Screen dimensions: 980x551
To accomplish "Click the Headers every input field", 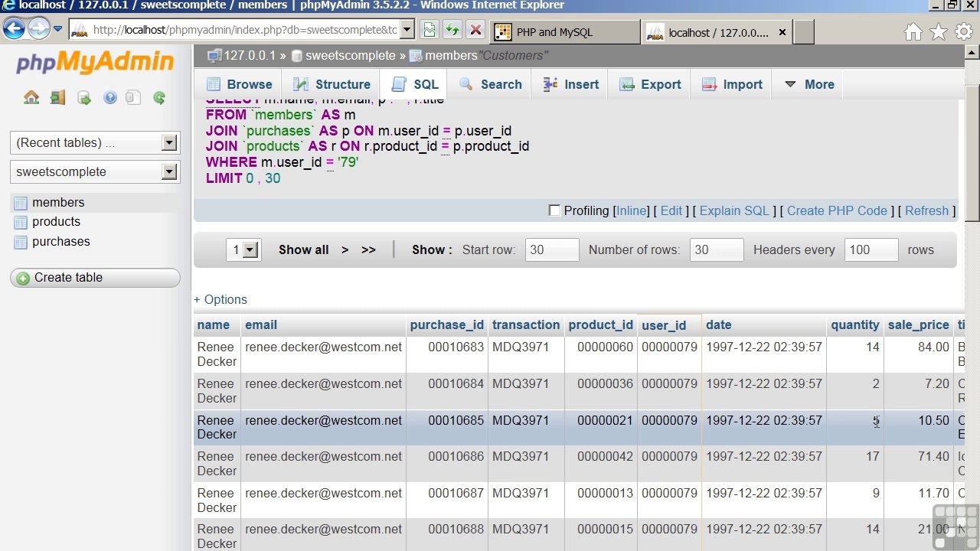I will pyautogui.click(x=871, y=249).
